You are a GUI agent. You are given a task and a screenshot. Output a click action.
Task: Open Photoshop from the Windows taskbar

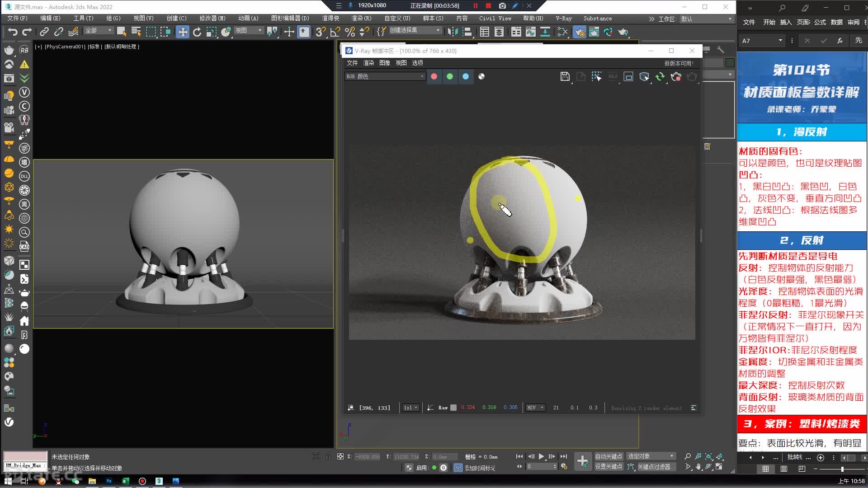(x=108, y=481)
